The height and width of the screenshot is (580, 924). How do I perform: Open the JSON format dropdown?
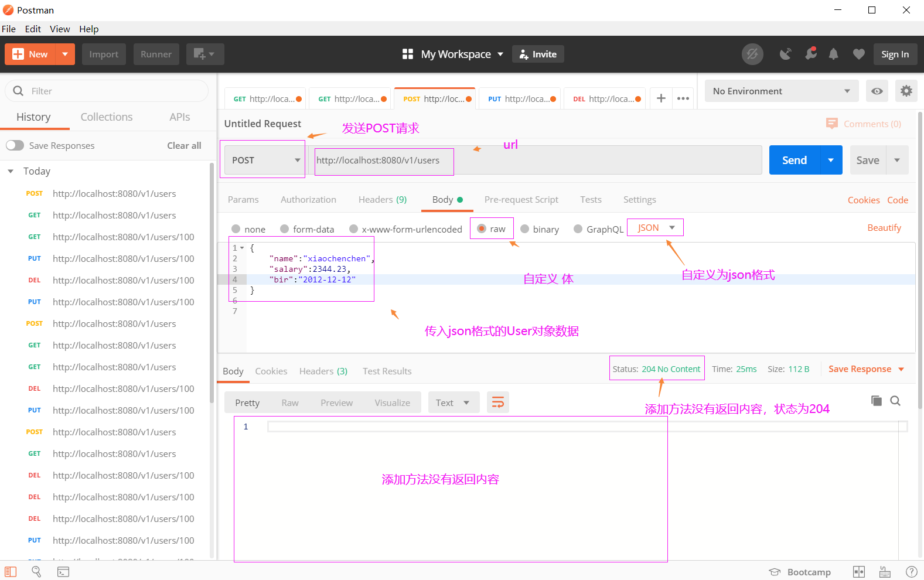pyautogui.click(x=656, y=227)
